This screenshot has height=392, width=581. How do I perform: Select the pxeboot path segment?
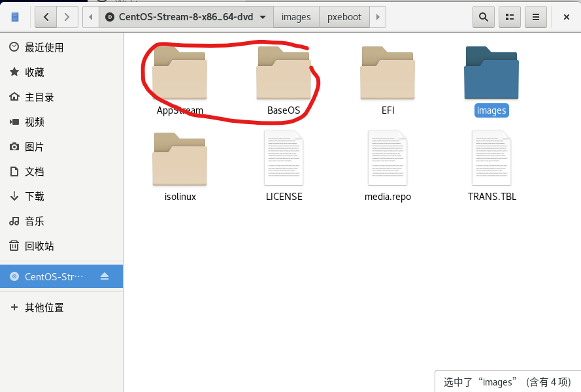[344, 17]
